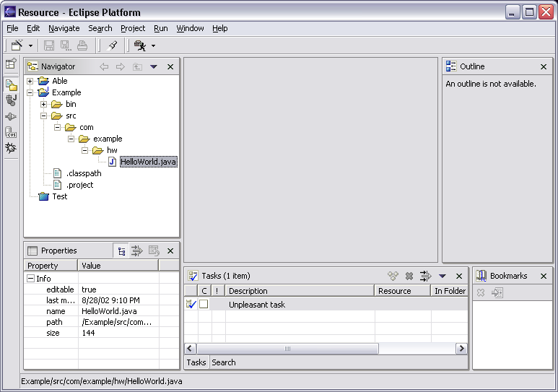This screenshot has height=392, width=558.
Task: Click the New wizard toolbar icon
Action: 17,45
